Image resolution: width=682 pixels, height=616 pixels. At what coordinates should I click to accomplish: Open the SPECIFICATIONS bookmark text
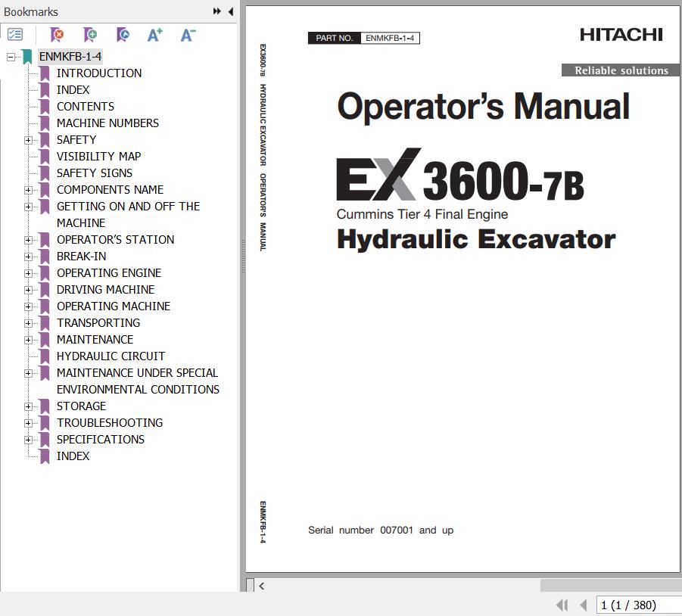click(101, 440)
